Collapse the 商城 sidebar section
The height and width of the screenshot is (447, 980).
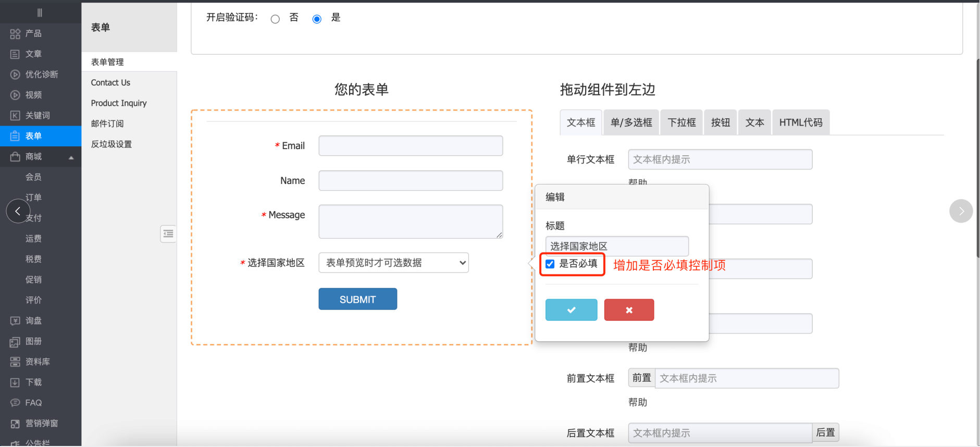[x=71, y=157]
